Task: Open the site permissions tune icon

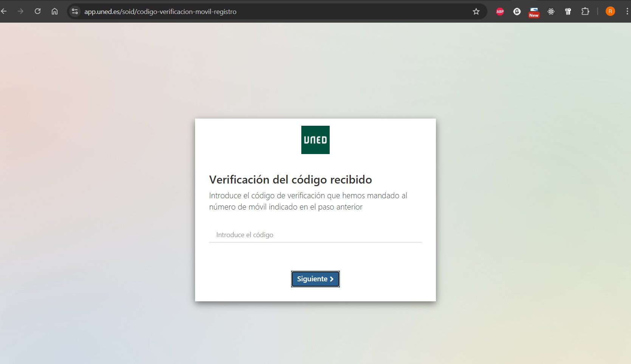Action: tap(74, 11)
